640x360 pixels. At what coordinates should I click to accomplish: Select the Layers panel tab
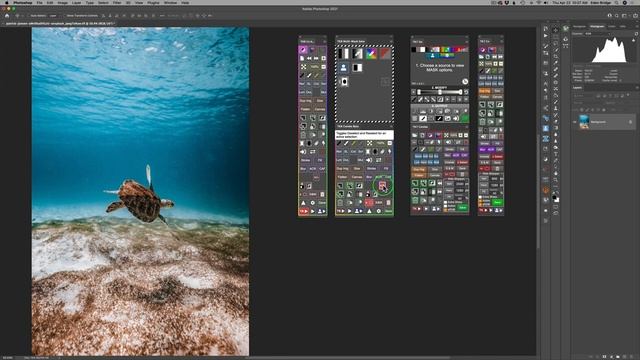tap(578, 88)
